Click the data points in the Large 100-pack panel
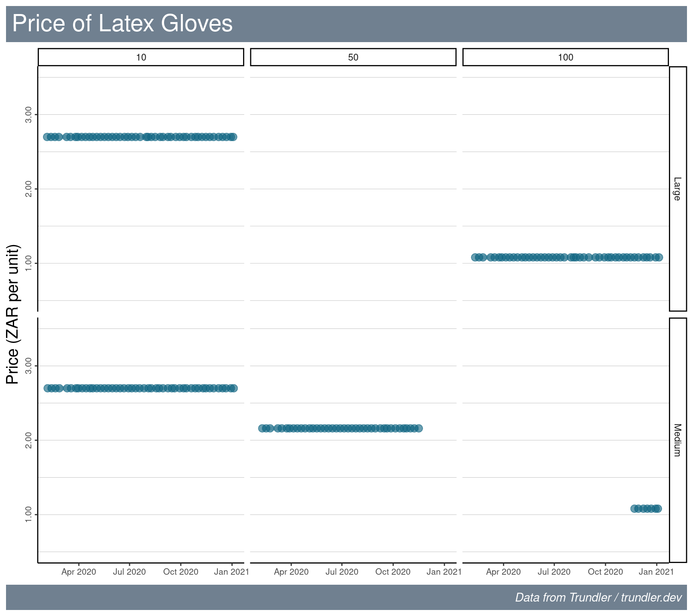 coord(566,257)
